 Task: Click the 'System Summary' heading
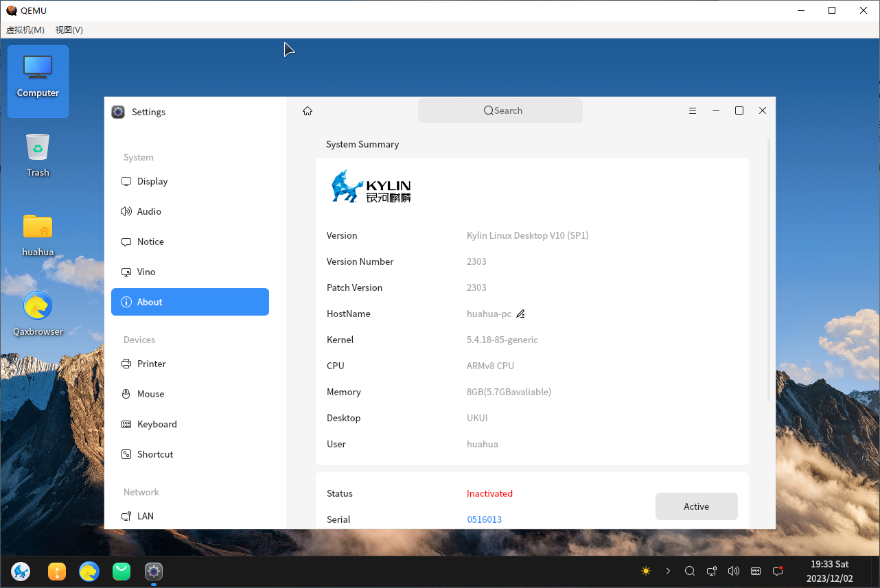(362, 144)
